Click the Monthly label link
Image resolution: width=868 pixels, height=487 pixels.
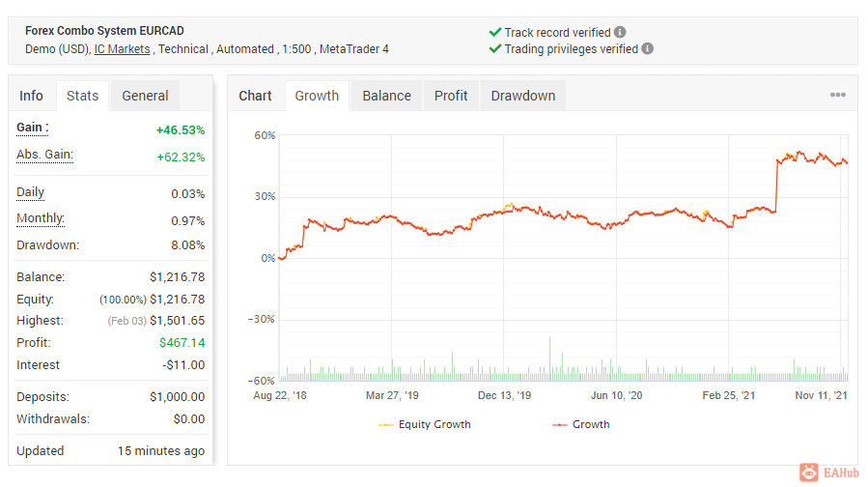point(41,218)
